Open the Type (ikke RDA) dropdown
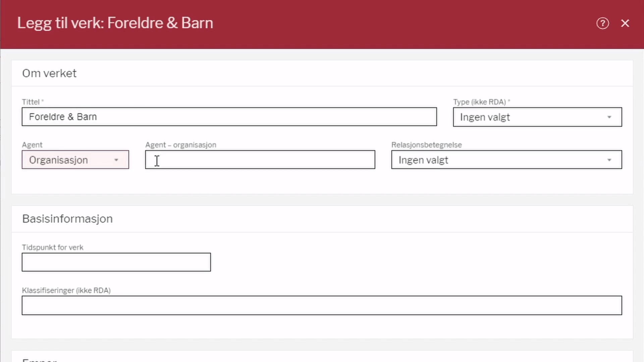 click(x=530, y=117)
